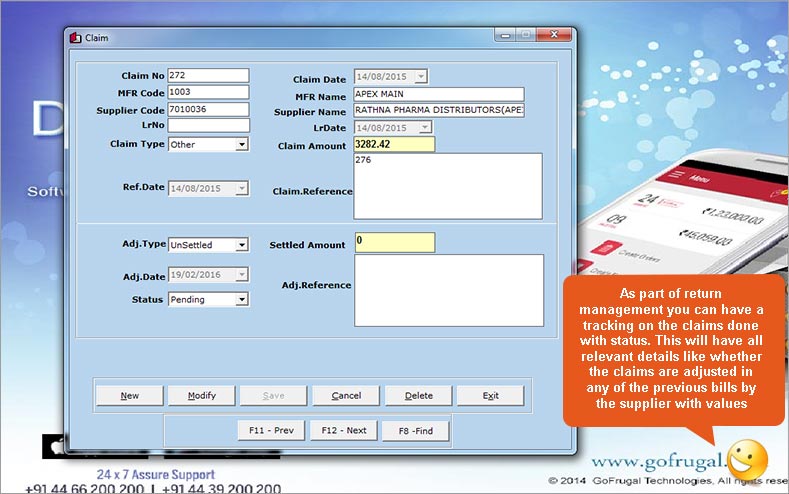789x494 pixels.
Task: Minimize the Claim window
Action: tap(505, 35)
